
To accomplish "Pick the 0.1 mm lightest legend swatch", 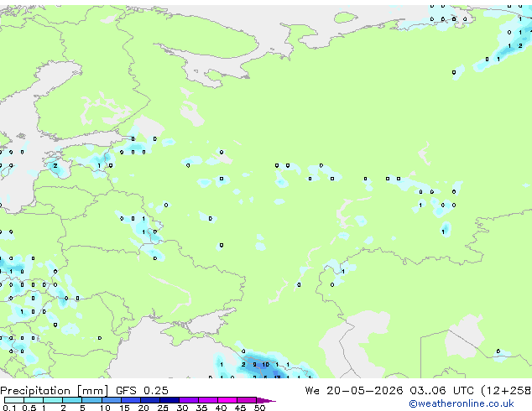I will pyautogui.click(x=14, y=400).
